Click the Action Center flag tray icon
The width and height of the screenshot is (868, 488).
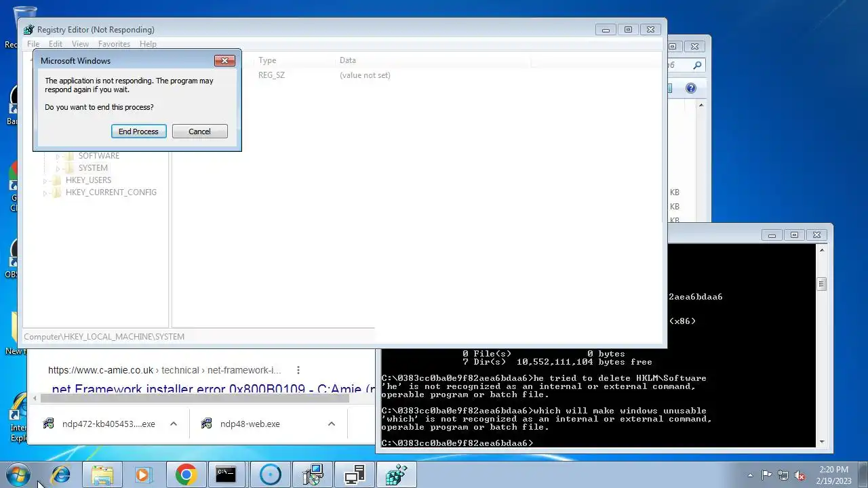pos(766,475)
